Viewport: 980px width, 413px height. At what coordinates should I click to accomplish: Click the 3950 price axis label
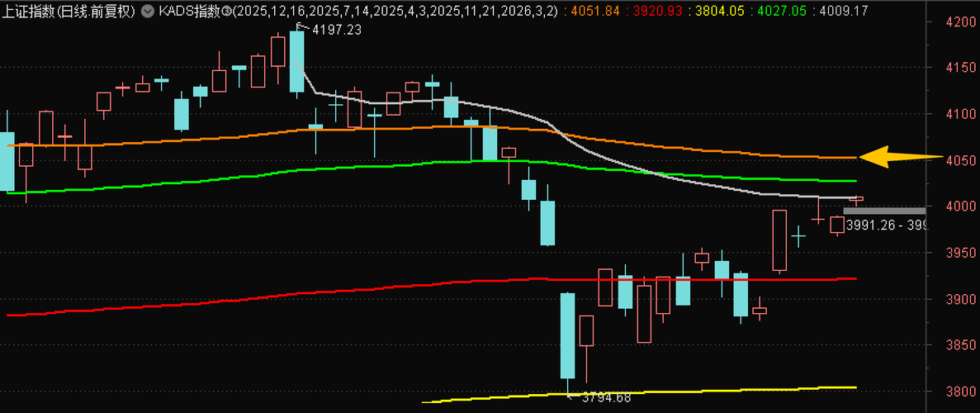[960, 253]
